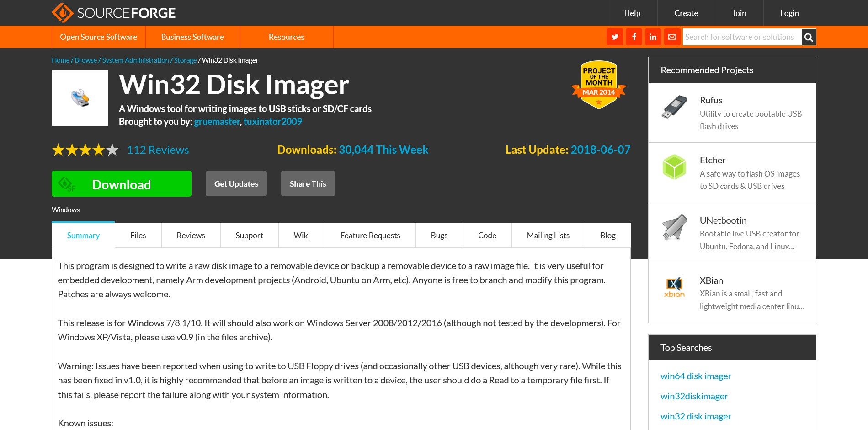The width and height of the screenshot is (868, 430).
Task: Switch to the Blog tab
Action: coord(608,235)
